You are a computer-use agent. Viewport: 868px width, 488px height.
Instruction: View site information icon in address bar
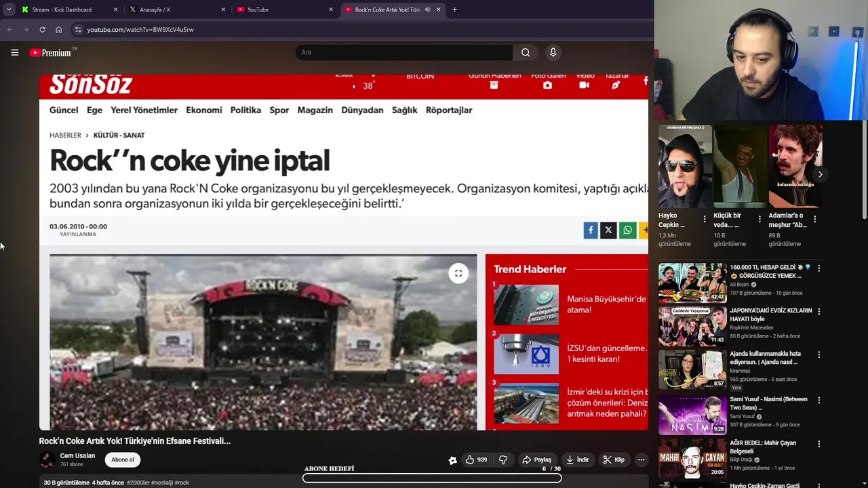click(78, 30)
